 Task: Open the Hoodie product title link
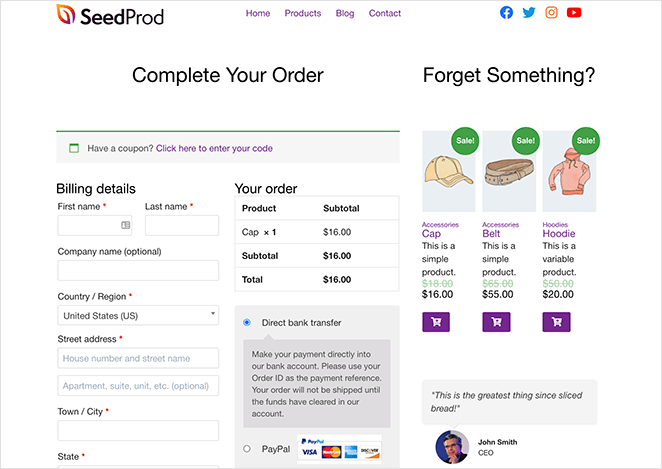click(558, 234)
